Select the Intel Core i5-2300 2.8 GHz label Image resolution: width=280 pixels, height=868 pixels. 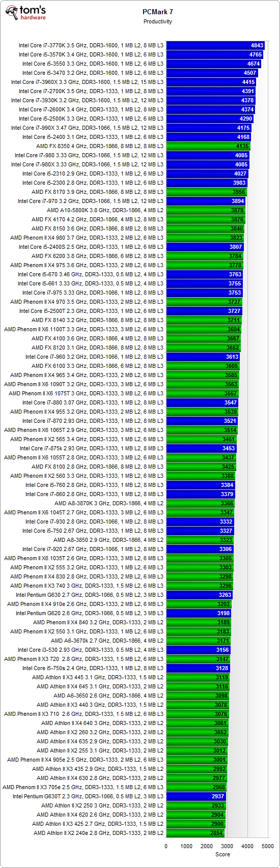pos(93,183)
